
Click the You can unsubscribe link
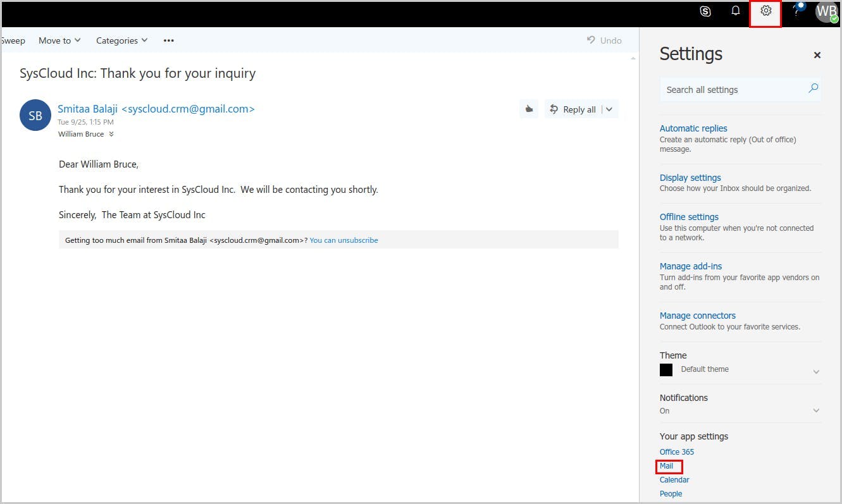[344, 240]
